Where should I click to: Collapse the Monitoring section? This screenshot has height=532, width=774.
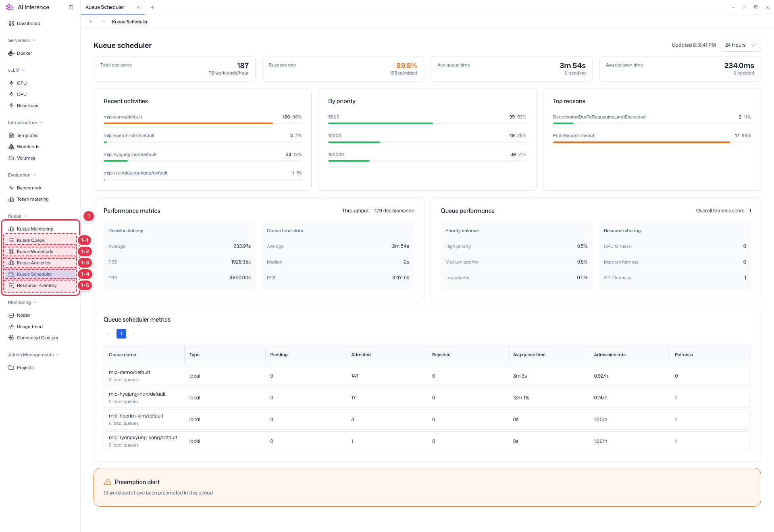[x=22, y=302]
